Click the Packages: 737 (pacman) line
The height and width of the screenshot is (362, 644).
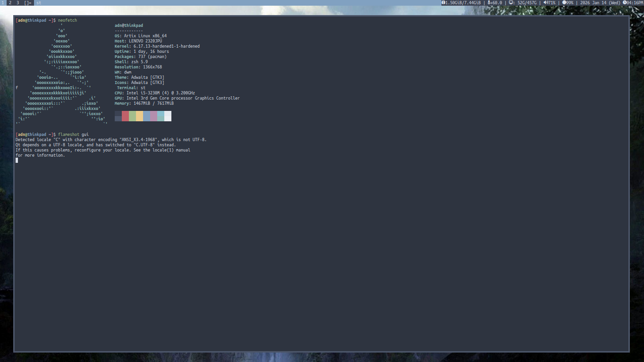(x=141, y=57)
